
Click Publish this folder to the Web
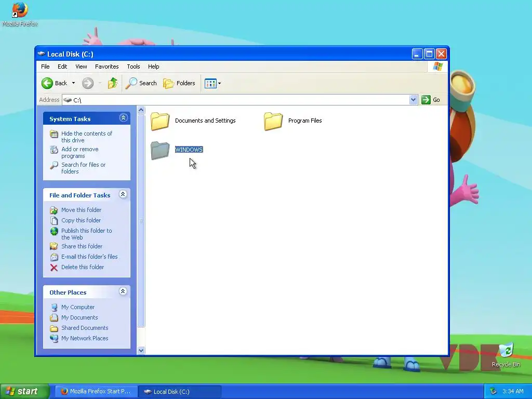tap(87, 234)
